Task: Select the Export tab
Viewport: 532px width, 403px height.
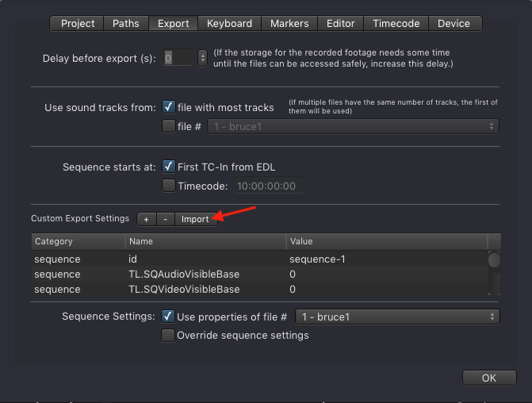Action: 174,24
